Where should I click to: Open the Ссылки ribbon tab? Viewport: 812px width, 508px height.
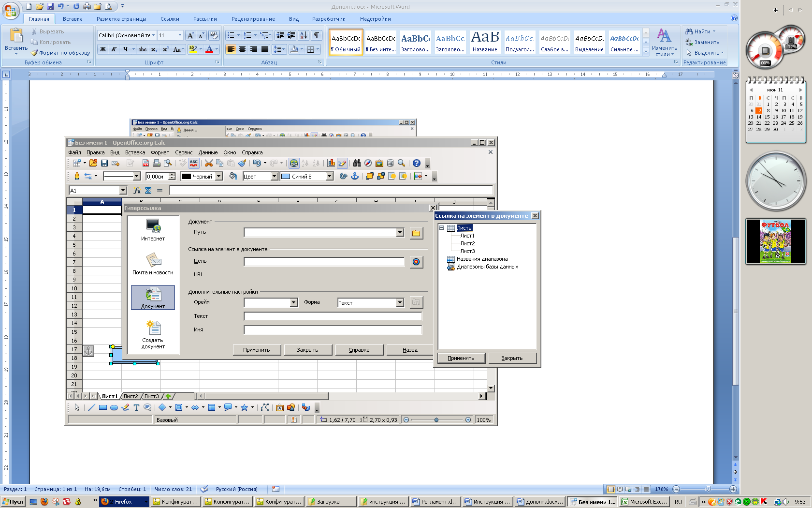170,19
